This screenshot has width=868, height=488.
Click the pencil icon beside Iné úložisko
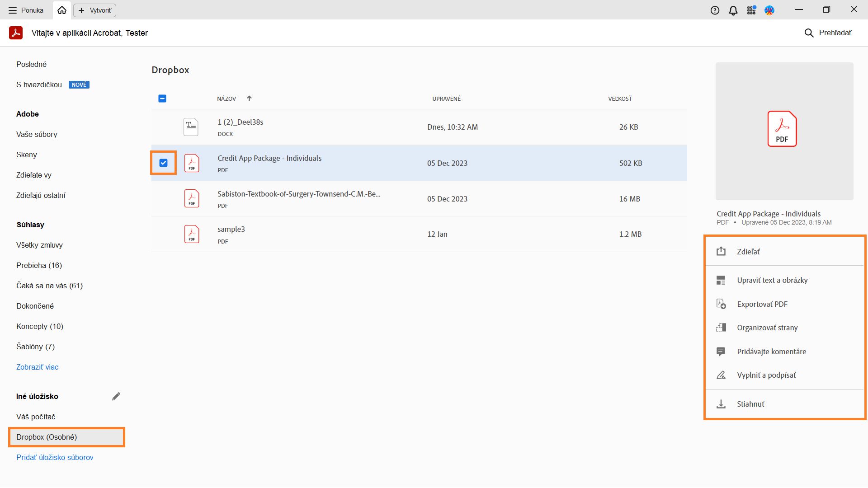tap(116, 396)
